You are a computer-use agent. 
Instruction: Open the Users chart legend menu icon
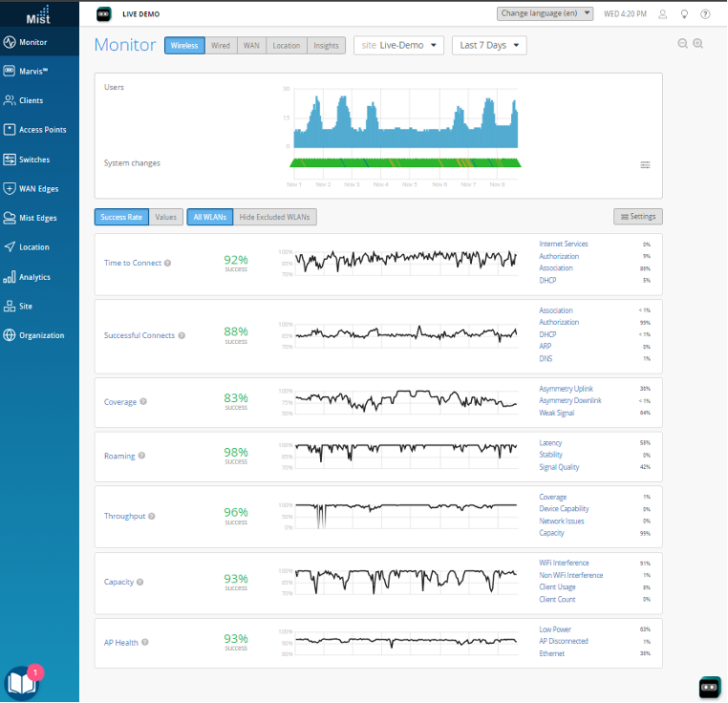[x=645, y=164]
